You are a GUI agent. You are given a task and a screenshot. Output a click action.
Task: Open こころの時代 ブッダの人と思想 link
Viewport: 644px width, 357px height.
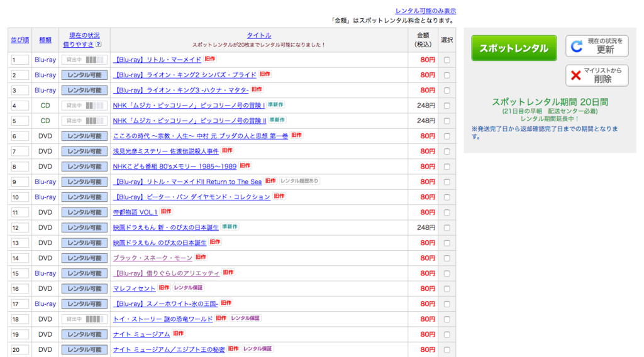coord(201,136)
